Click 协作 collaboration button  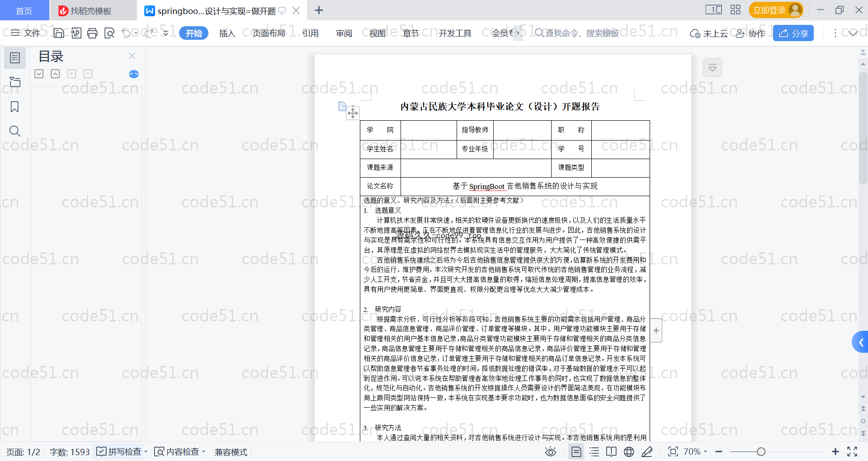750,33
